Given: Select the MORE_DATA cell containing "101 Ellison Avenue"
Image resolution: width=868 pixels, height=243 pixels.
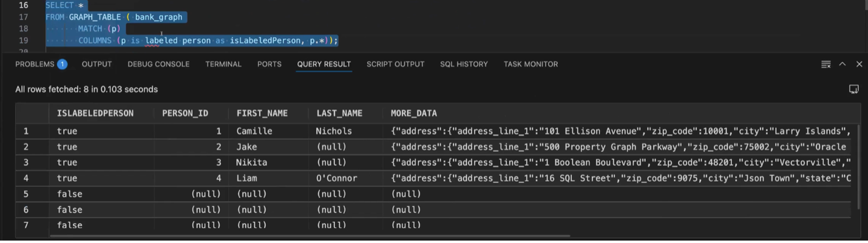Looking at the screenshot, I should tap(617, 131).
